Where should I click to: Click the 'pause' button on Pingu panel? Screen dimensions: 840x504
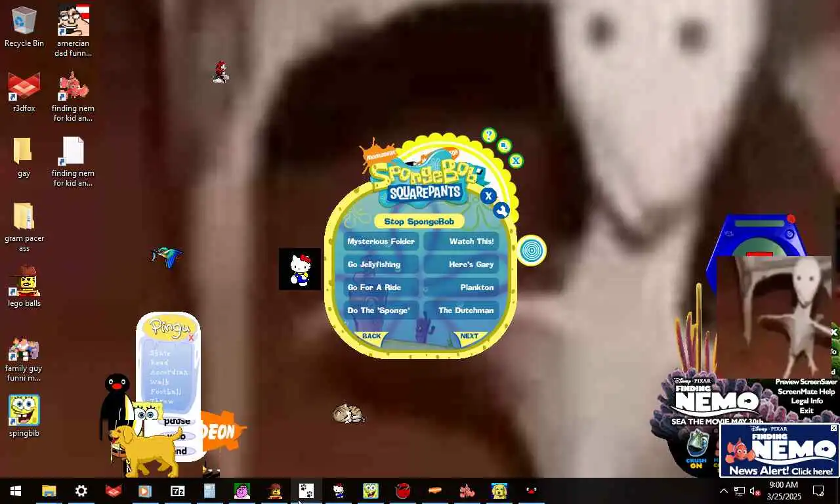pyautogui.click(x=177, y=421)
